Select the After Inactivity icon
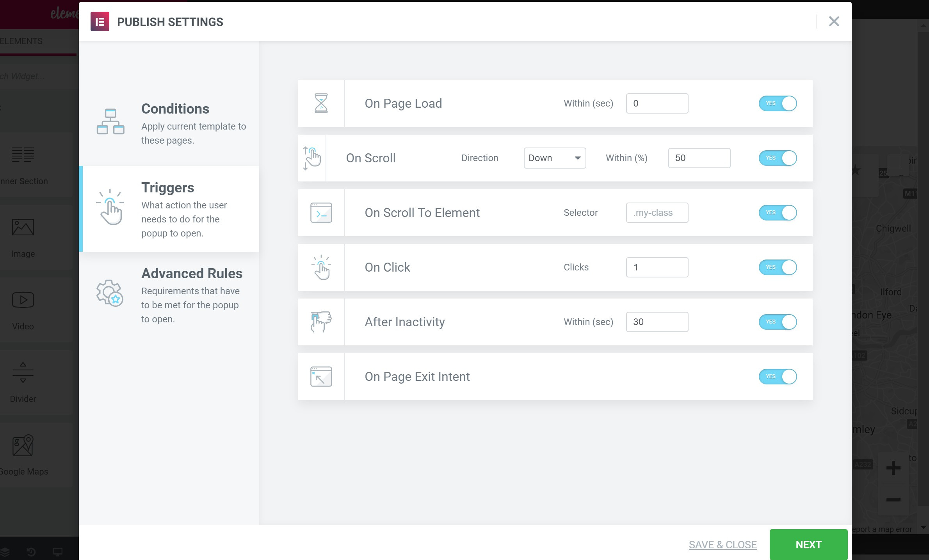This screenshot has width=929, height=560. pyautogui.click(x=321, y=322)
